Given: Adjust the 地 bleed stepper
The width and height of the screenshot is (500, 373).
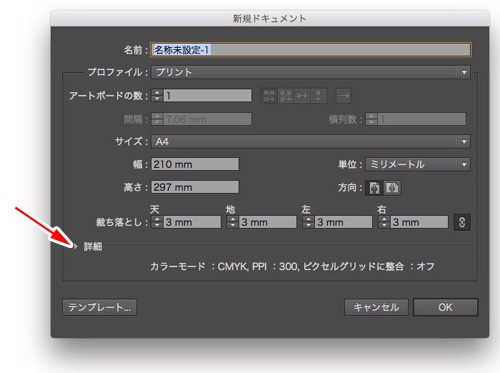Looking at the screenshot, I should [233, 222].
